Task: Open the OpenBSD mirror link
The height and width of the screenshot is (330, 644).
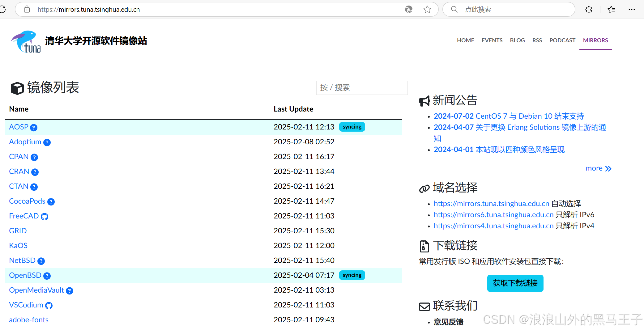Action: pos(25,275)
